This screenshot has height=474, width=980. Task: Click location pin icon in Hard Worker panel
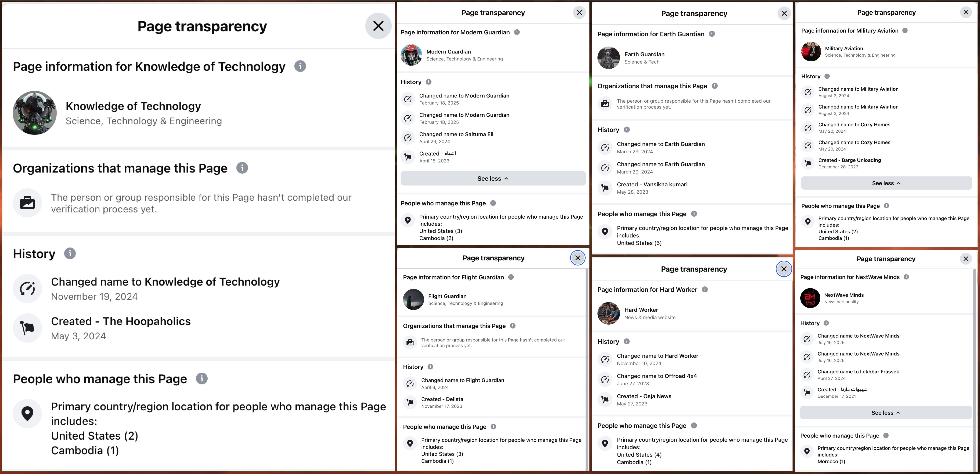(605, 443)
